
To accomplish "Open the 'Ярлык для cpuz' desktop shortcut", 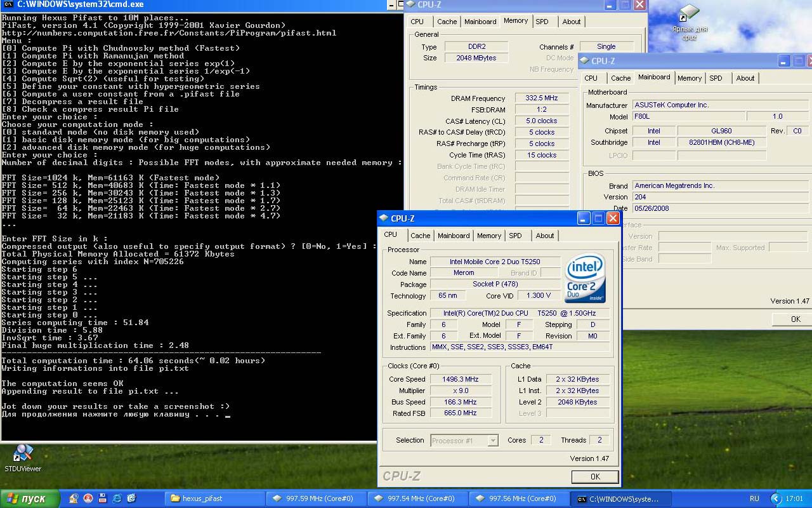I will (690, 23).
